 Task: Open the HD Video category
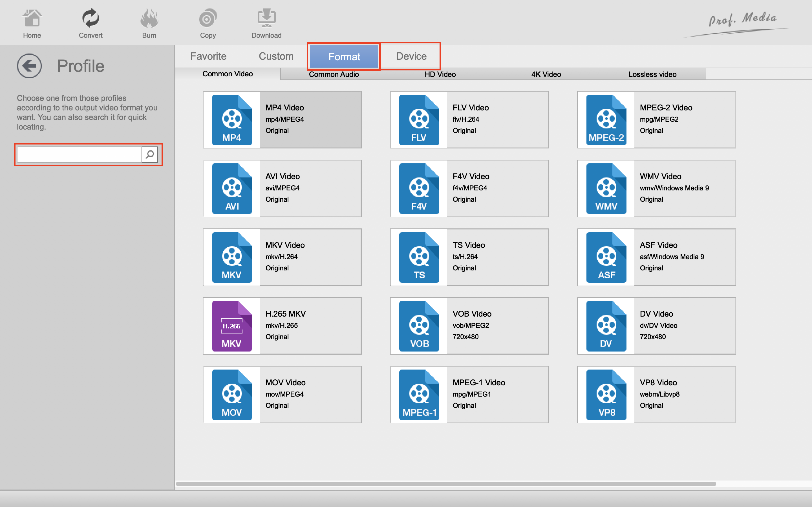tap(440, 74)
